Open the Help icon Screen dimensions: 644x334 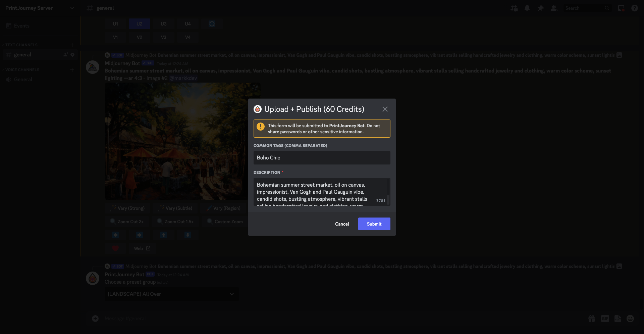pos(635,8)
